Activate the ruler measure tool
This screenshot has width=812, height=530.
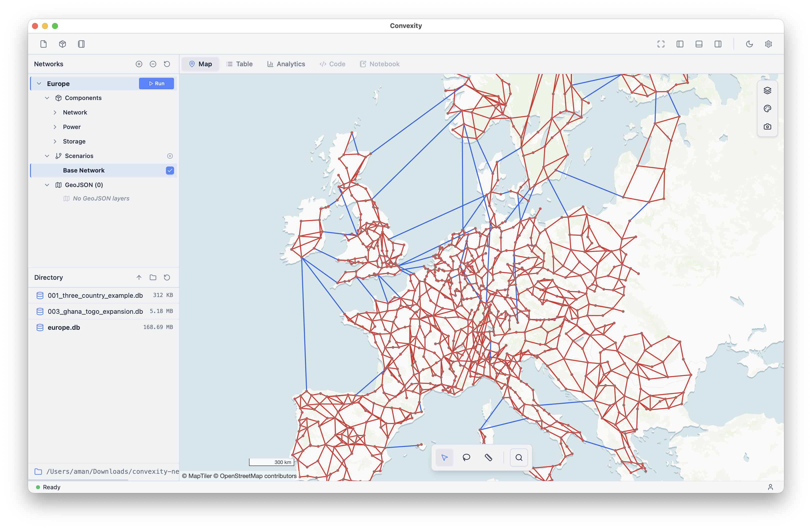pos(488,457)
